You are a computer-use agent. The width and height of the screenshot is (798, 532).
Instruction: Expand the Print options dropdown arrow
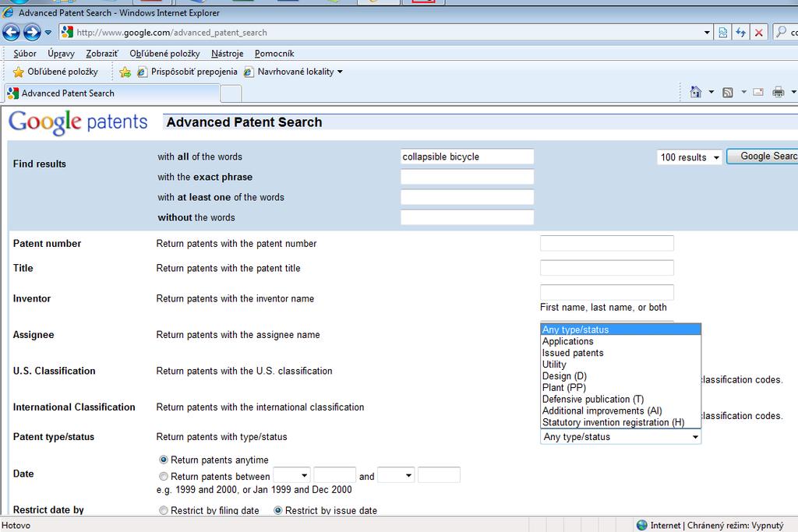[793, 92]
